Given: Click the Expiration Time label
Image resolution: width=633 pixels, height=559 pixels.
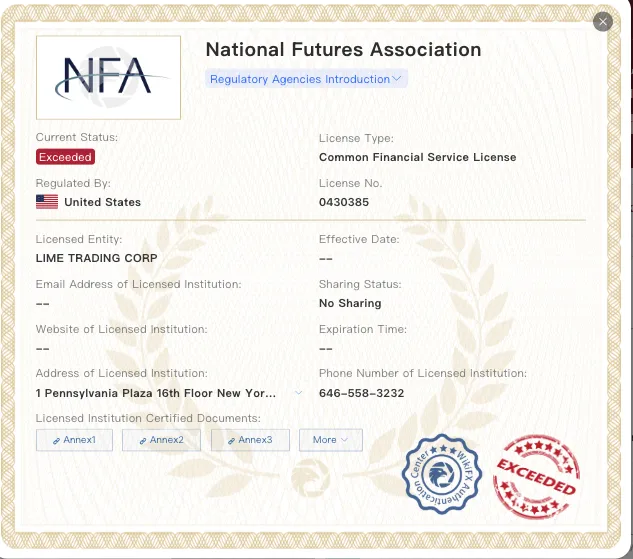Looking at the screenshot, I should 363,329.
